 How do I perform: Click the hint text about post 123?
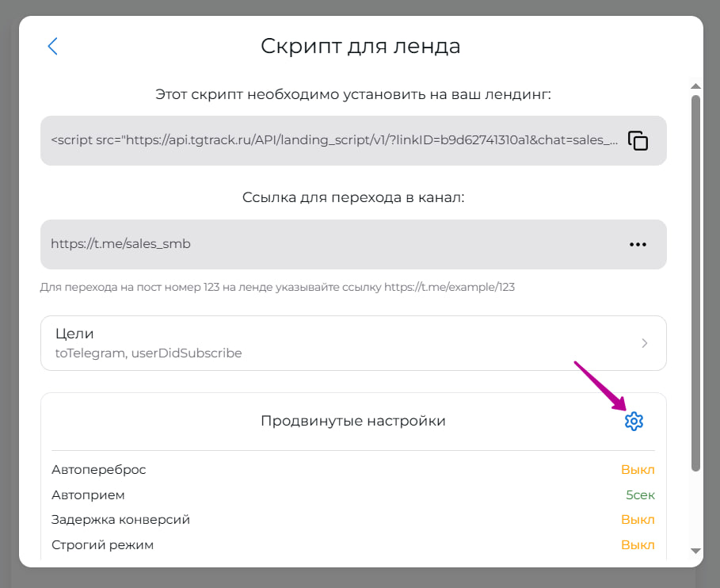[x=277, y=287]
